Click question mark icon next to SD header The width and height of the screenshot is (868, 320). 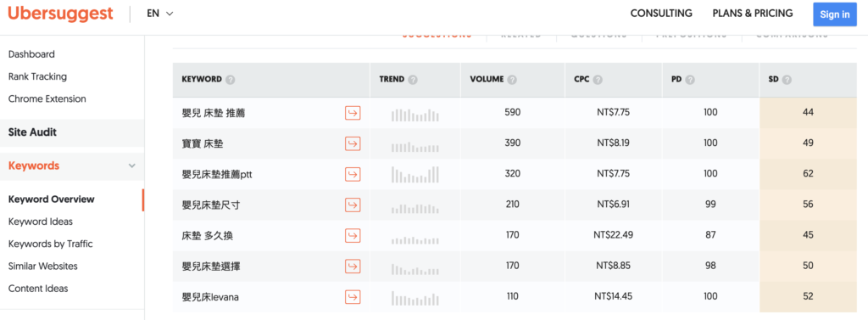coord(787,79)
